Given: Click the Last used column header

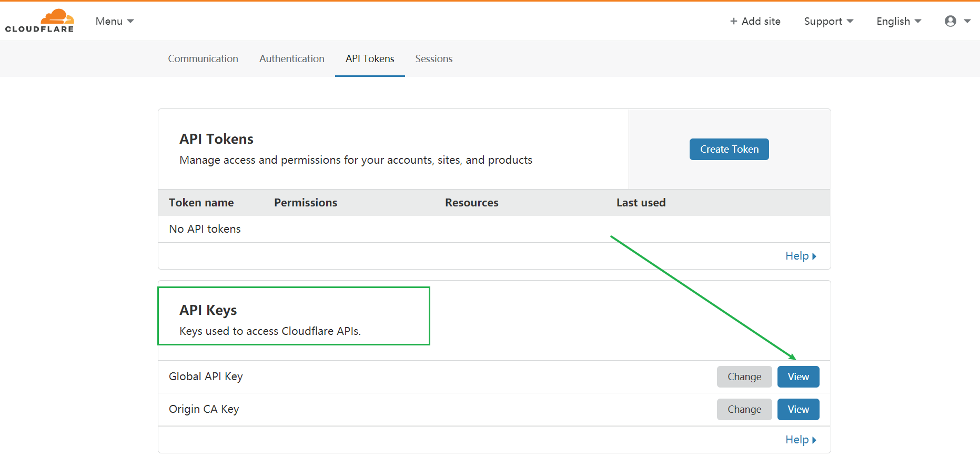Looking at the screenshot, I should [x=641, y=203].
